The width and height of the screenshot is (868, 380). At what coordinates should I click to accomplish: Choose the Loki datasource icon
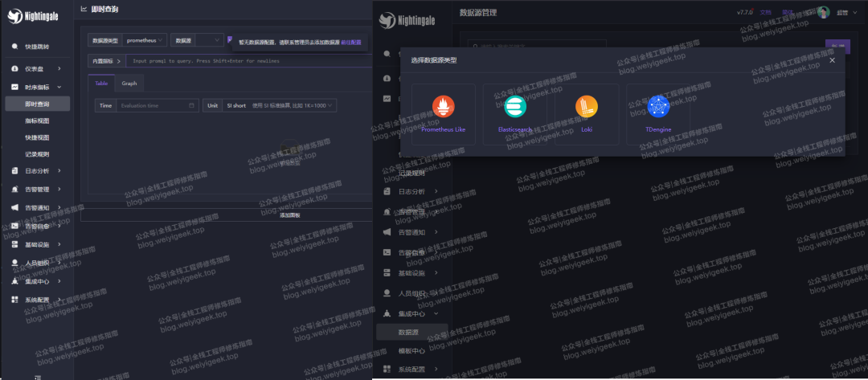586,106
